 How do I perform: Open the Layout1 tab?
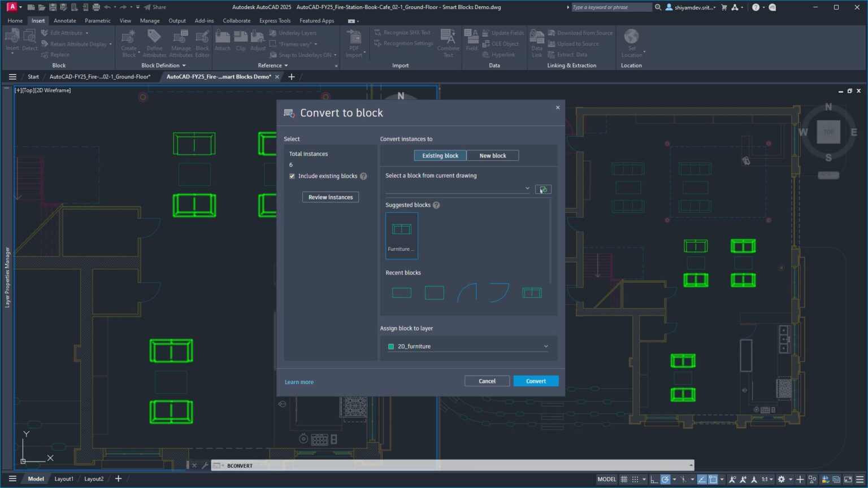click(63, 478)
